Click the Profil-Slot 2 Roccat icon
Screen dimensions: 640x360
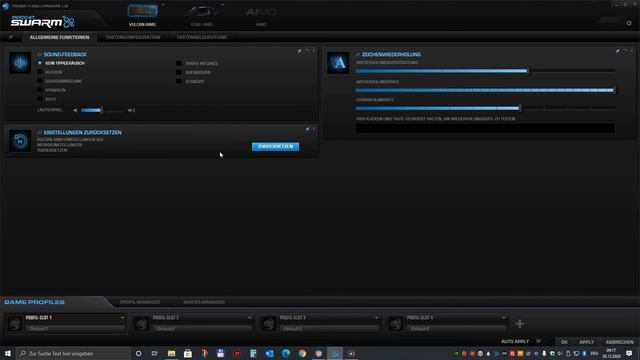142,324
